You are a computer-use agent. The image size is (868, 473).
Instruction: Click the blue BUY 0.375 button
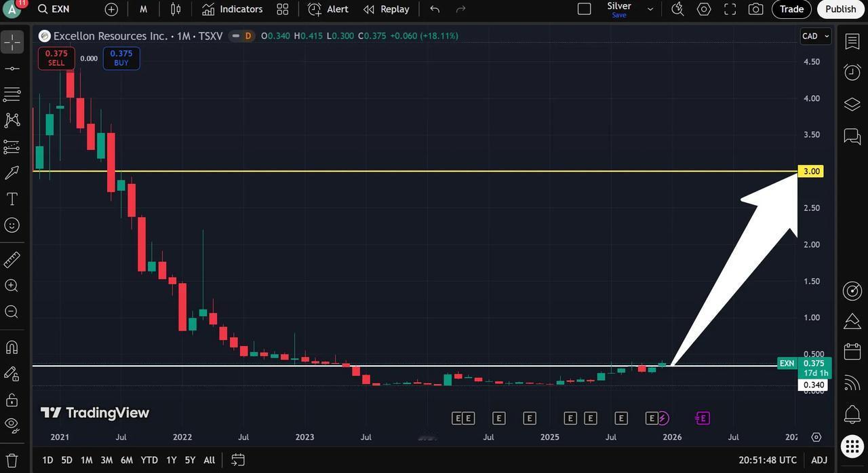coord(121,58)
